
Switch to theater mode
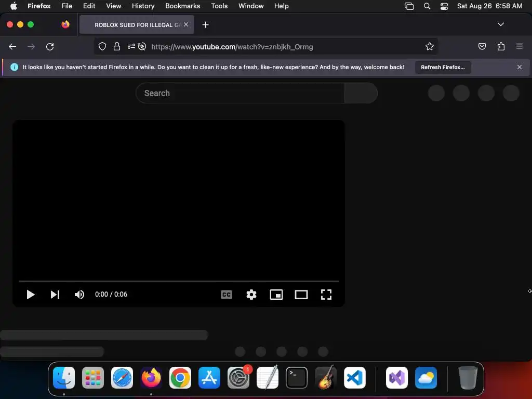tap(301, 295)
